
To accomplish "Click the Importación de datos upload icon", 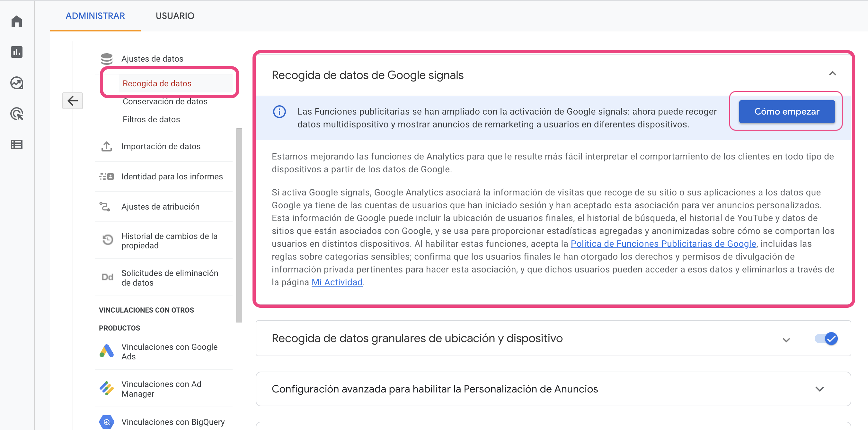I will pos(106,146).
